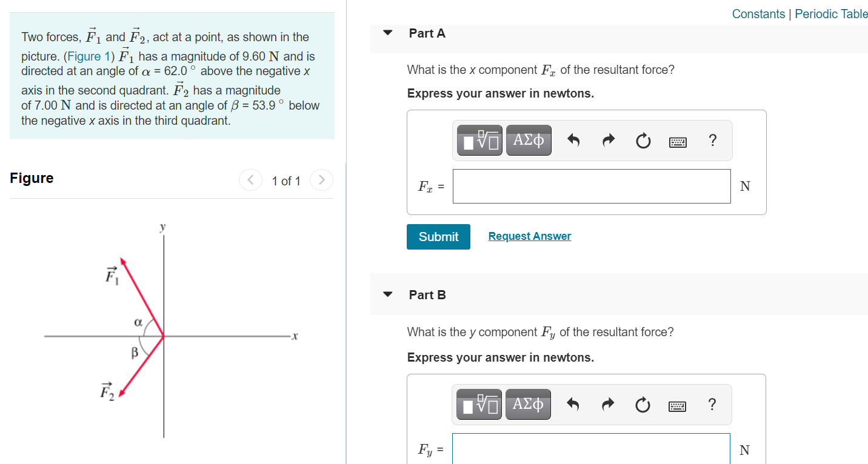Open the Periodic Table reference
The height and width of the screenshot is (464, 868).
(x=830, y=13)
